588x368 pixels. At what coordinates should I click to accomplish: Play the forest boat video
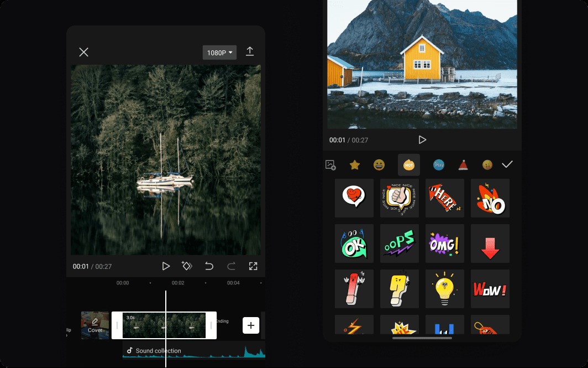pos(166,266)
